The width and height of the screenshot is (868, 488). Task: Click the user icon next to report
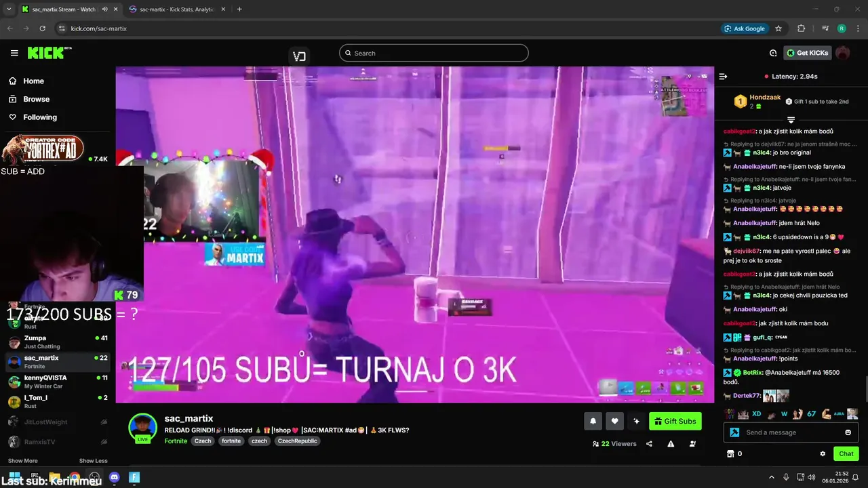692,444
